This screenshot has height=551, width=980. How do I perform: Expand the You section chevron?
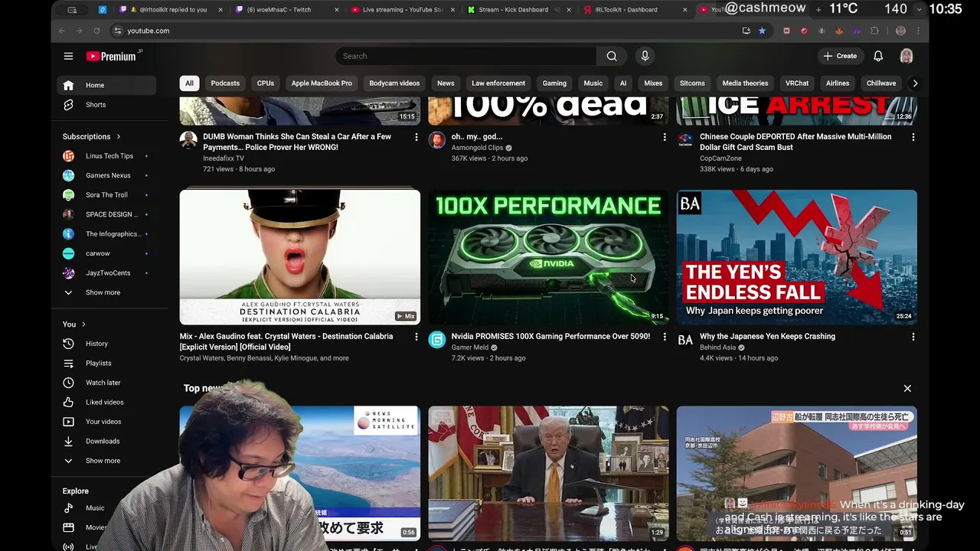tap(83, 324)
